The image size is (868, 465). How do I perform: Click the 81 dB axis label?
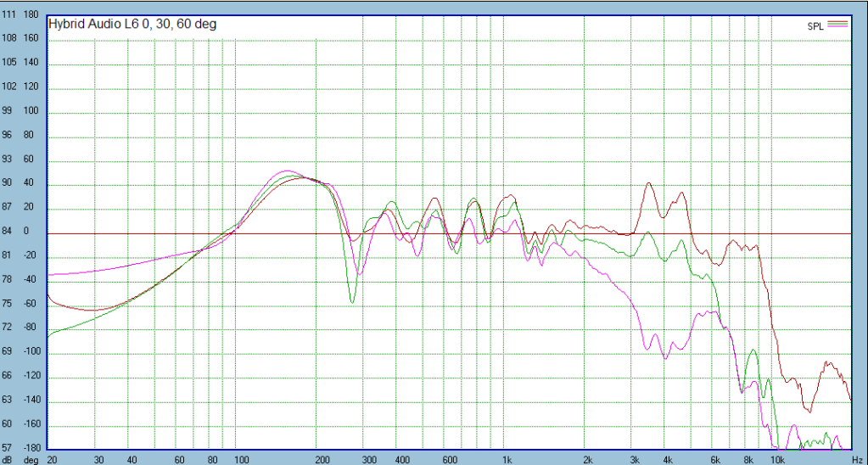click(8, 255)
